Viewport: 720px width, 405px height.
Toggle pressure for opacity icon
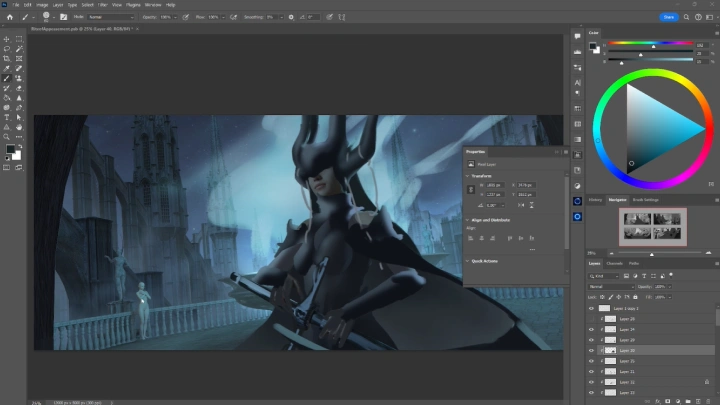coord(186,17)
